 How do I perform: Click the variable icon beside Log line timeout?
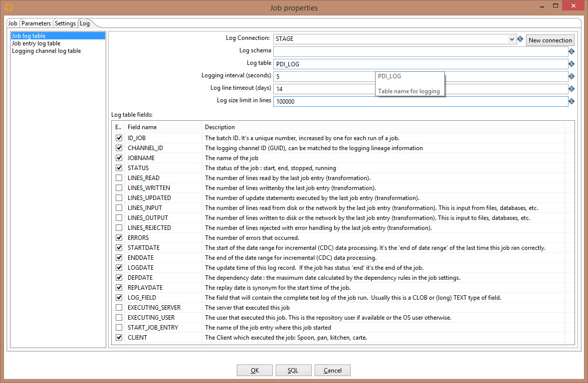571,88
